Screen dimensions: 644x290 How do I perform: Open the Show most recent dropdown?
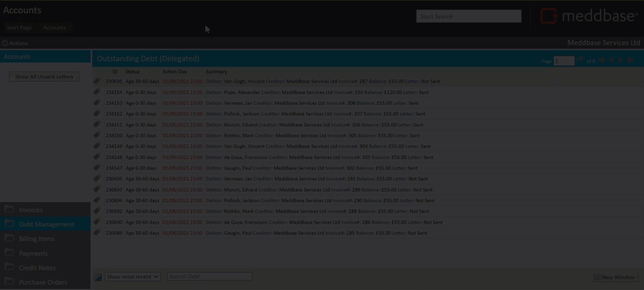[x=132, y=277]
